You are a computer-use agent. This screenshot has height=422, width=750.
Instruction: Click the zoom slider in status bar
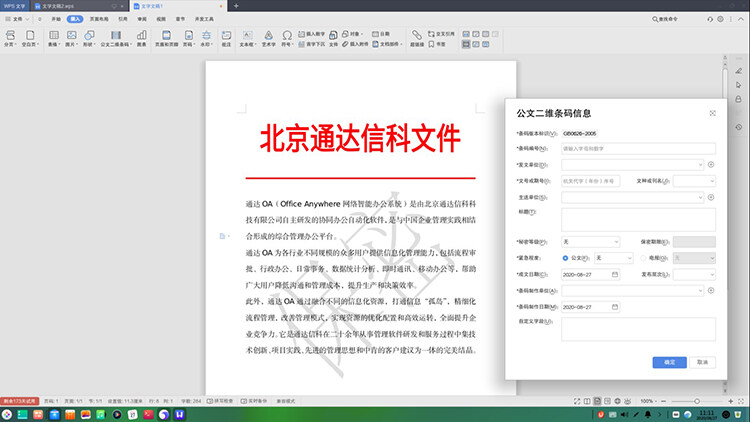coord(699,400)
